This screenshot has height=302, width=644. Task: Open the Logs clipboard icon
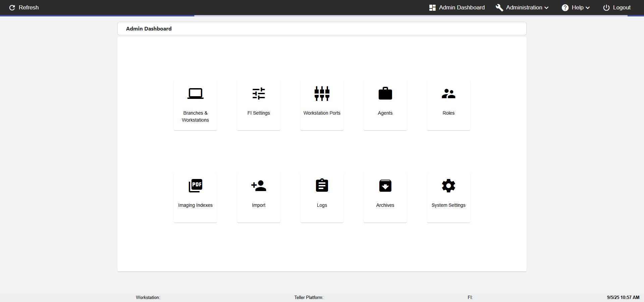click(x=322, y=185)
